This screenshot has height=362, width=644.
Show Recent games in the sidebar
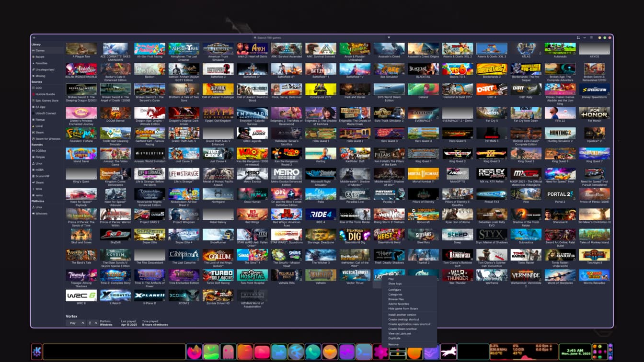pyautogui.click(x=46, y=57)
